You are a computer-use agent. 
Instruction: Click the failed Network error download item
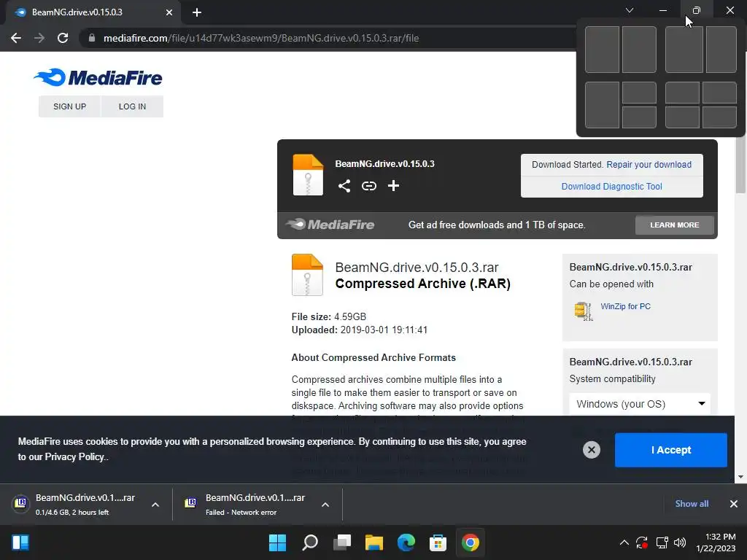(247, 505)
